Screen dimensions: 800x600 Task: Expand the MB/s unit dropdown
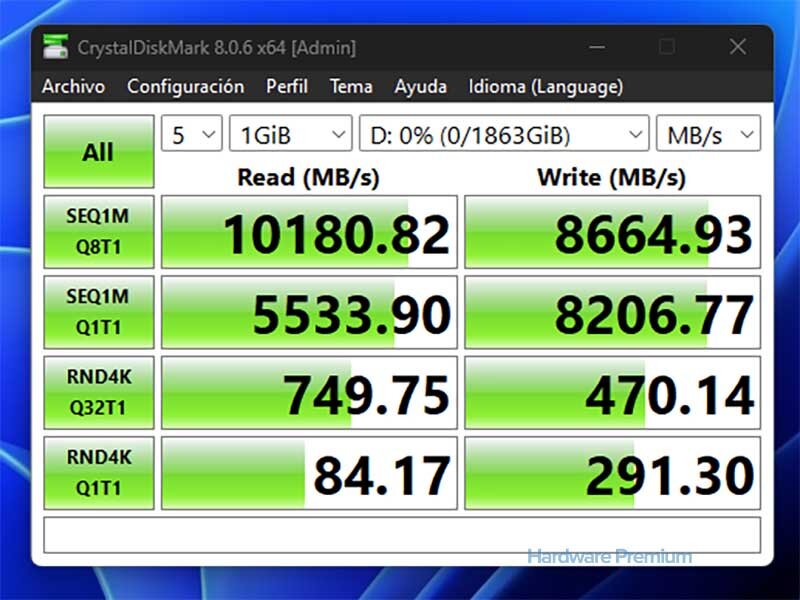[x=708, y=134]
